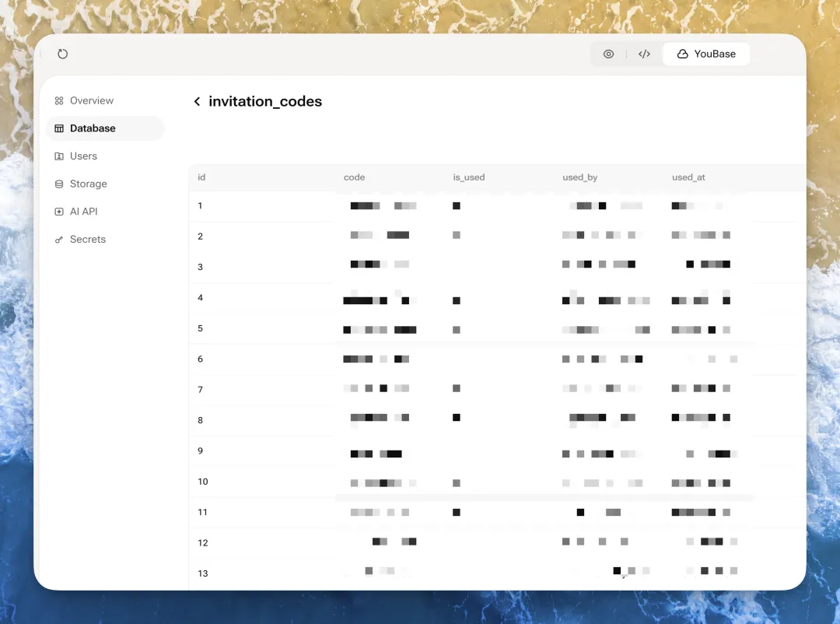The width and height of the screenshot is (840, 624).
Task: Click the Database table icon in sidebar
Action: click(59, 128)
